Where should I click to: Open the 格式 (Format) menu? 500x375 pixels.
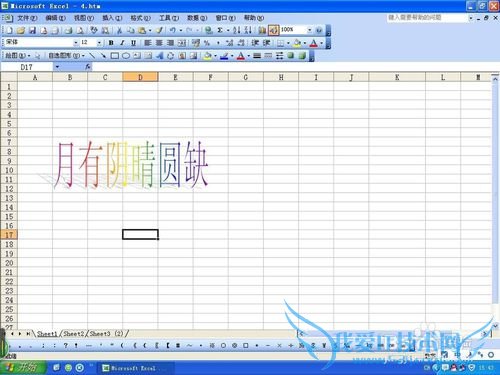tap(141, 18)
